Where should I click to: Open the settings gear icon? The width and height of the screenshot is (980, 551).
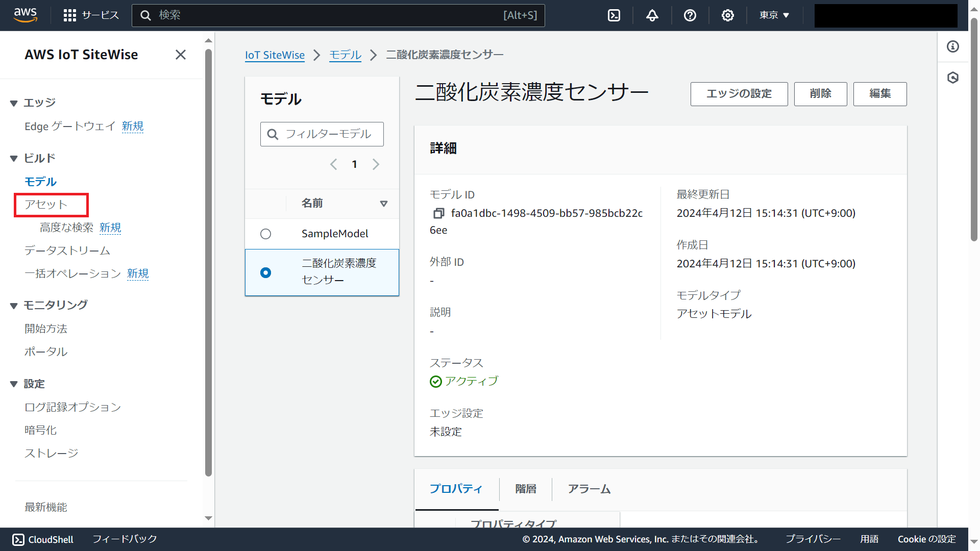[x=727, y=15]
